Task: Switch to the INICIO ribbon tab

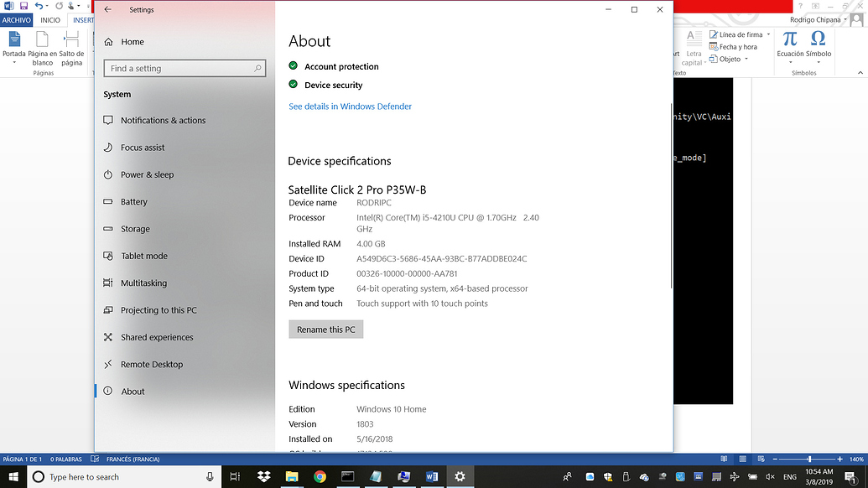Action: click(50, 20)
